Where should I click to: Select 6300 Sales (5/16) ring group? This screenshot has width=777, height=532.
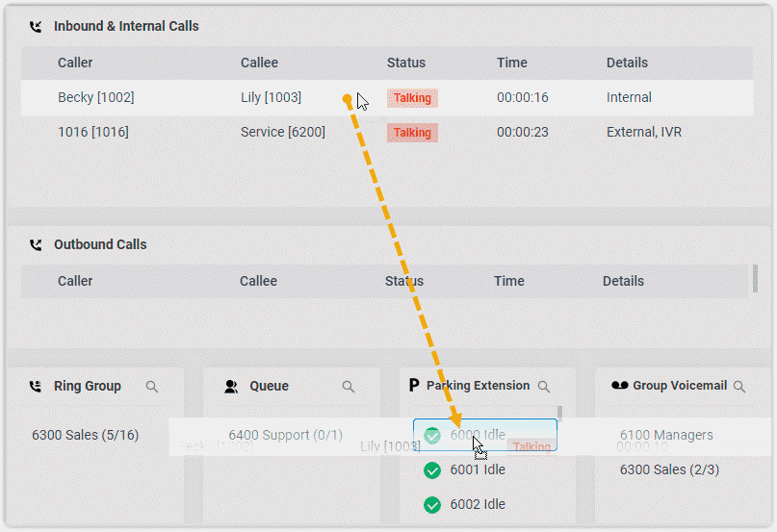click(x=85, y=436)
